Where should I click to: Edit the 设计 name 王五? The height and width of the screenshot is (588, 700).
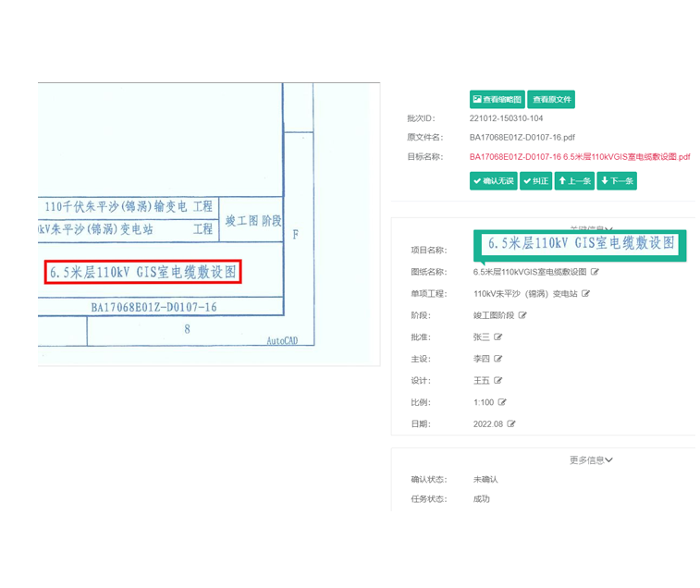pos(498,381)
